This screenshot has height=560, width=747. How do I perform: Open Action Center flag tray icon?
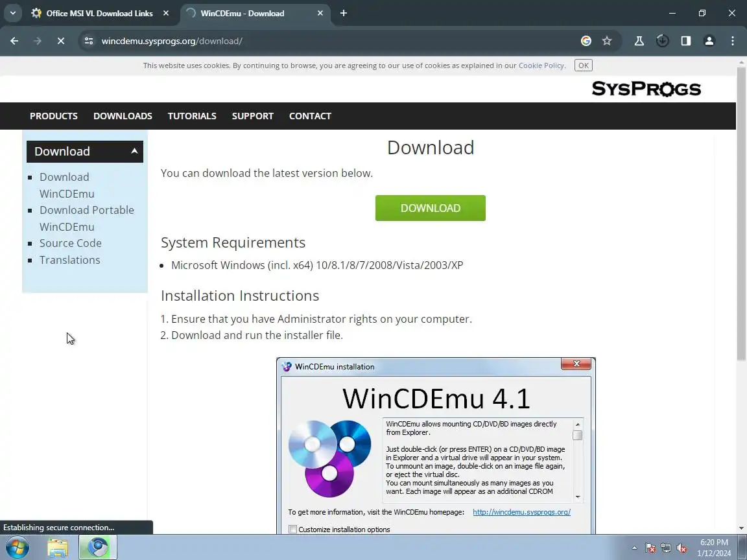point(650,548)
